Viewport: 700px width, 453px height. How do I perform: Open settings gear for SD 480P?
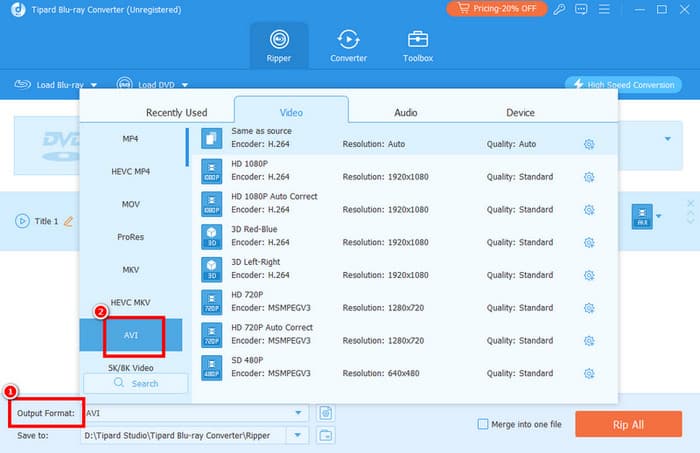(589, 373)
